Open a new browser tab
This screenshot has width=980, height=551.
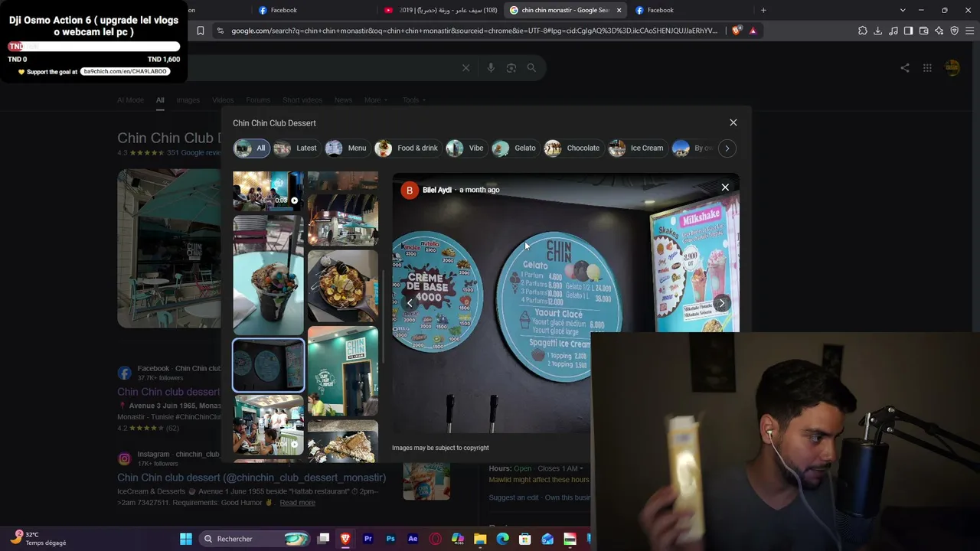pos(763,10)
